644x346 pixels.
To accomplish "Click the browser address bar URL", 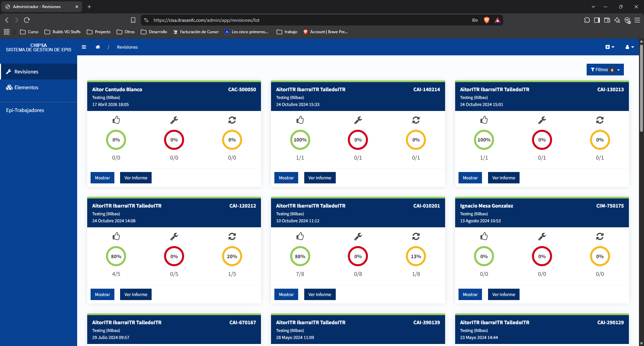I will tap(207, 20).
